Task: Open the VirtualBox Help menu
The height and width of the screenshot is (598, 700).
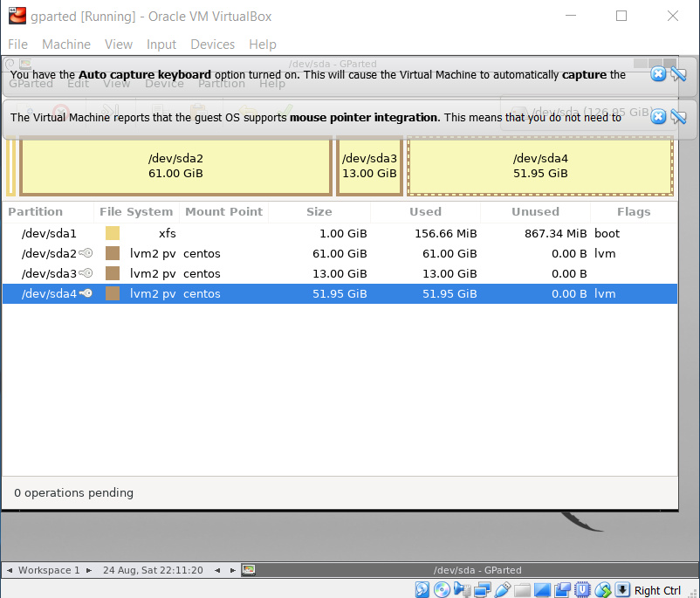Action: (x=263, y=45)
